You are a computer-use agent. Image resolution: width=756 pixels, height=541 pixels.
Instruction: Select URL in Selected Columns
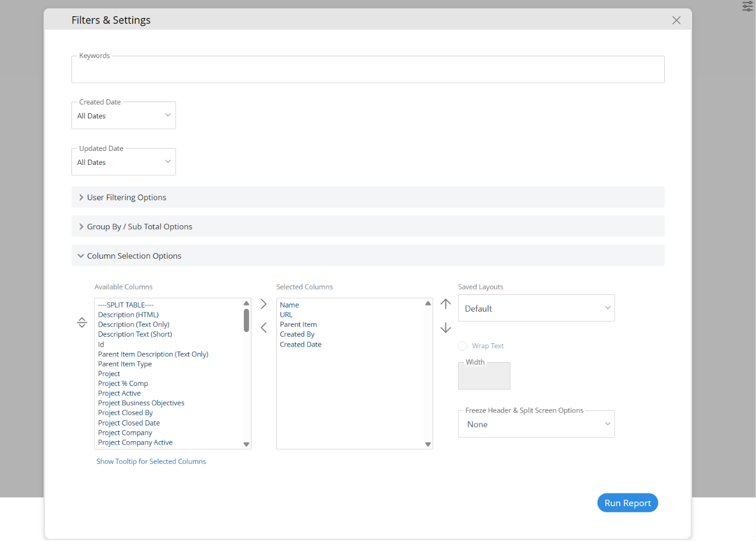(286, 315)
